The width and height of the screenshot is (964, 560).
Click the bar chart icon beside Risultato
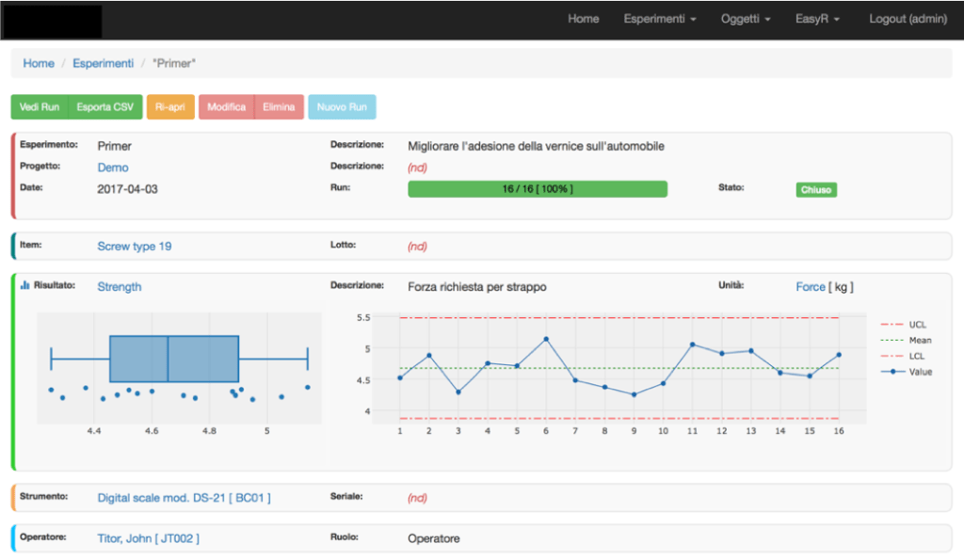(25, 285)
